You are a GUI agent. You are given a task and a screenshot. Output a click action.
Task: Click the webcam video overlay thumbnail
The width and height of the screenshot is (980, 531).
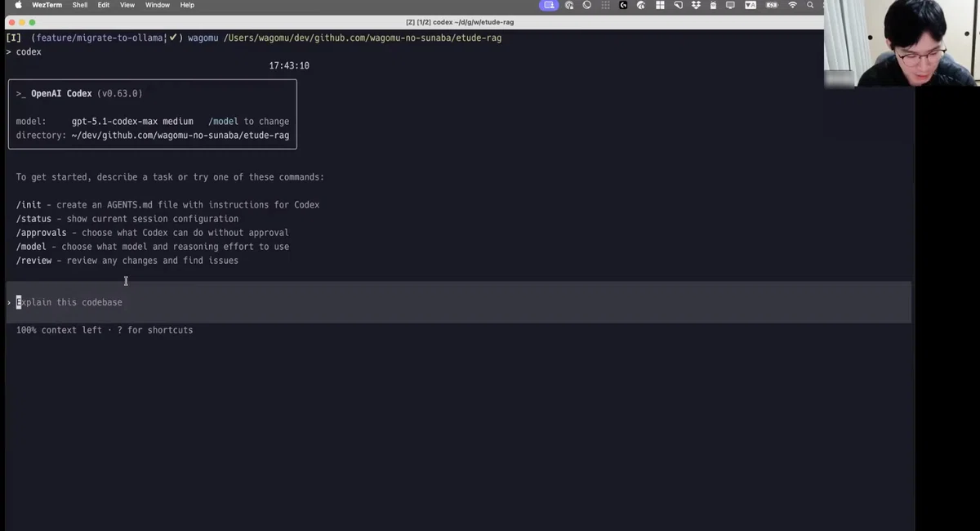[x=902, y=43]
